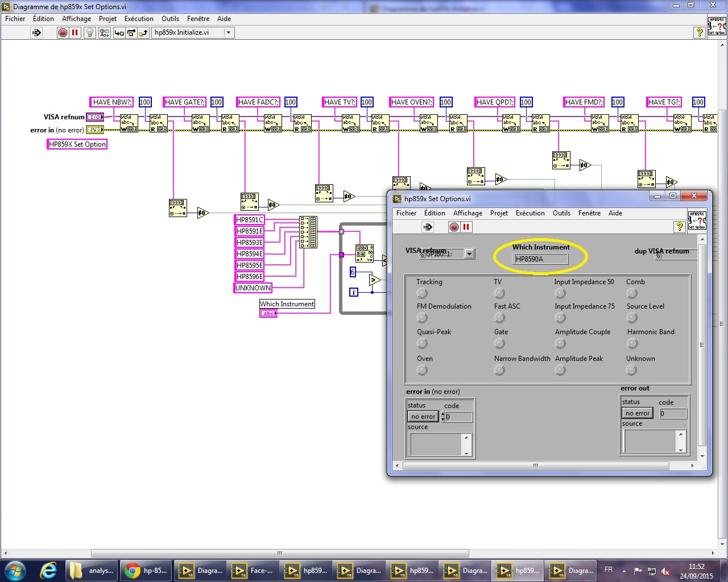Image resolution: width=728 pixels, height=582 pixels.
Task: Toggle the Fast ASC indicator
Action: click(x=499, y=318)
